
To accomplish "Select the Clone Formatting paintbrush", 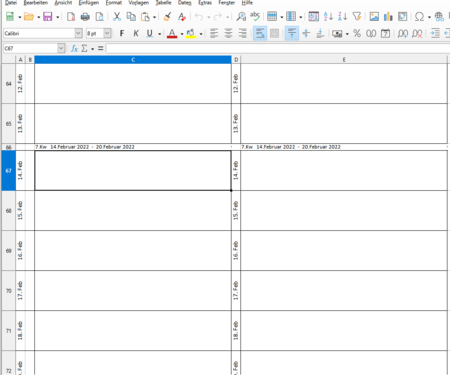I will (167, 16).
